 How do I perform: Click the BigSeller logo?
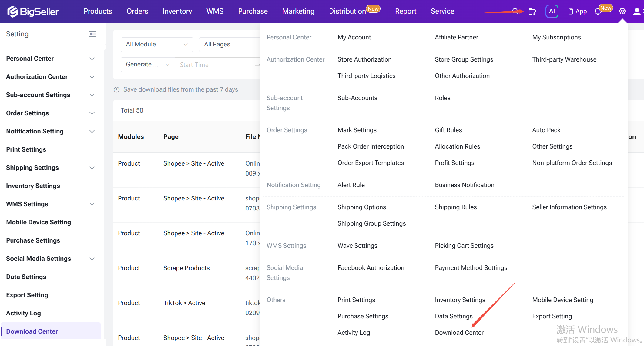33,12
